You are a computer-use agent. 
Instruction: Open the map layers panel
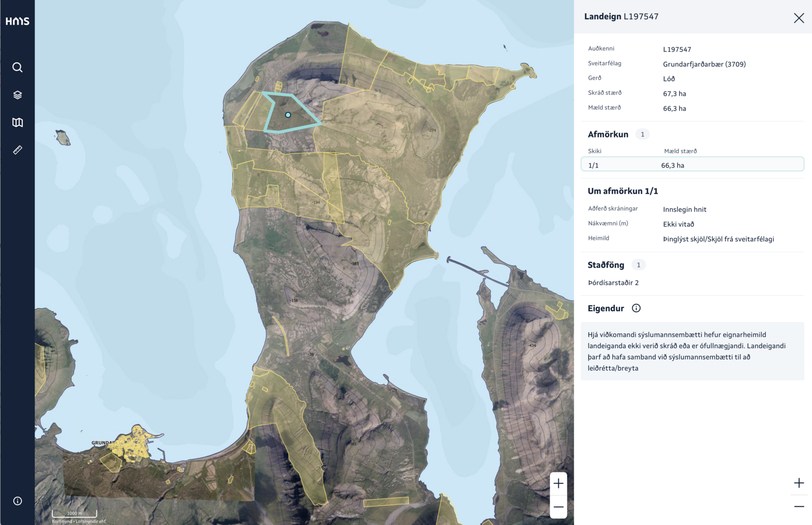17,95
